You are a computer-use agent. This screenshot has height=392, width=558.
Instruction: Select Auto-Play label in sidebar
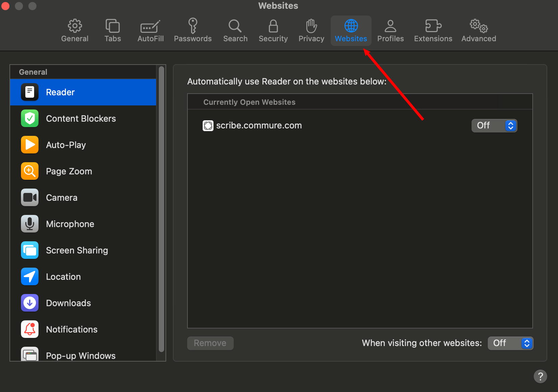point(66,145)
